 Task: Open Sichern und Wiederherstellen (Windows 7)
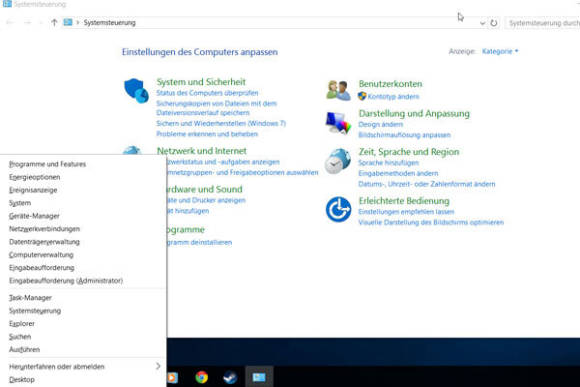[221, 123]
